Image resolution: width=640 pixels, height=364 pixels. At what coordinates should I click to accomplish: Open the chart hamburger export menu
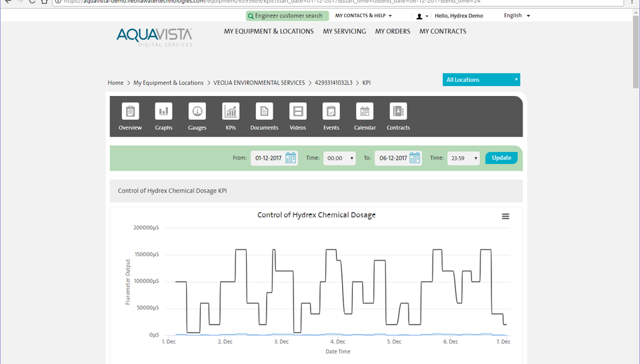(x=505, y=216)
